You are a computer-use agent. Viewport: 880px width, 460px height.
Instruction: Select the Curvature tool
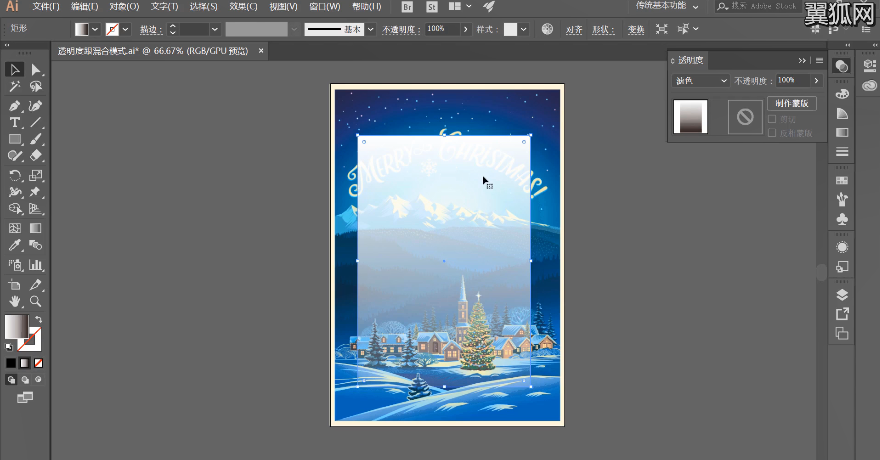pyautogui.click(x=35, y=106)
